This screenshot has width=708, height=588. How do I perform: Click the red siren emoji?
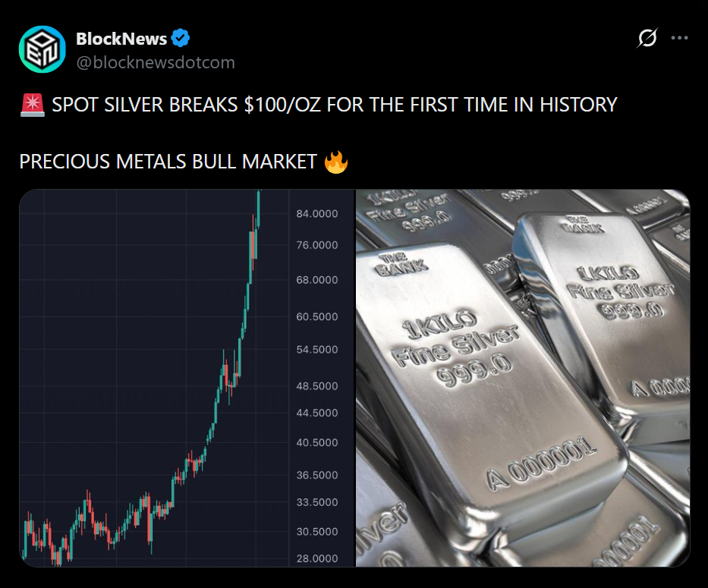[31, 104]
